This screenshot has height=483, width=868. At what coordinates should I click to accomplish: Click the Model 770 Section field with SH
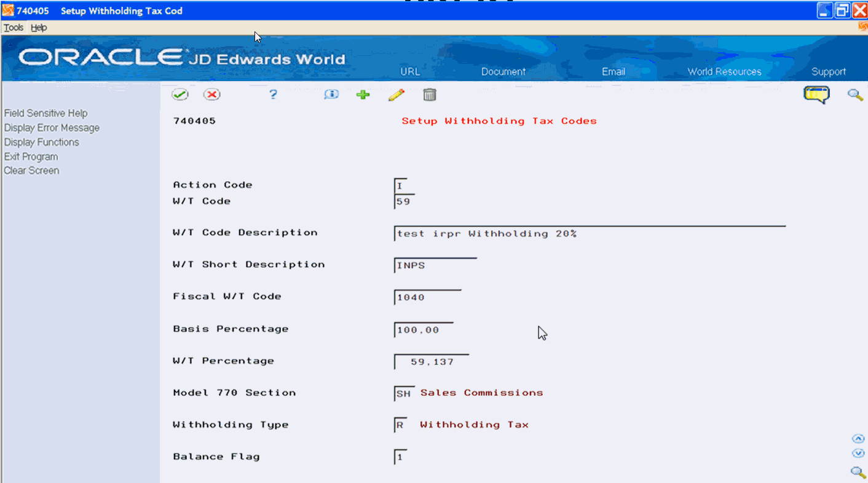(x=404, y=393)
